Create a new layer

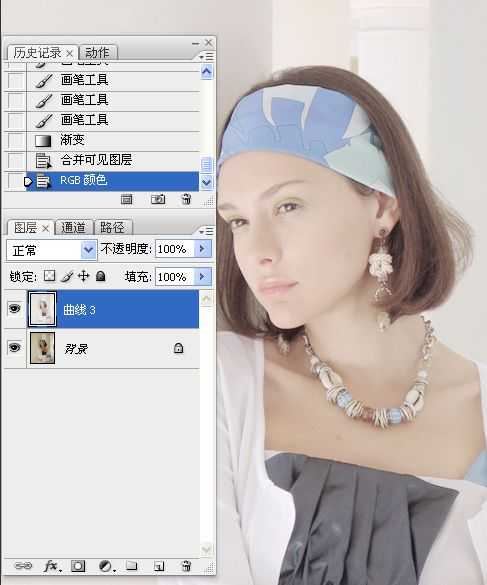(x=159, y=566)
